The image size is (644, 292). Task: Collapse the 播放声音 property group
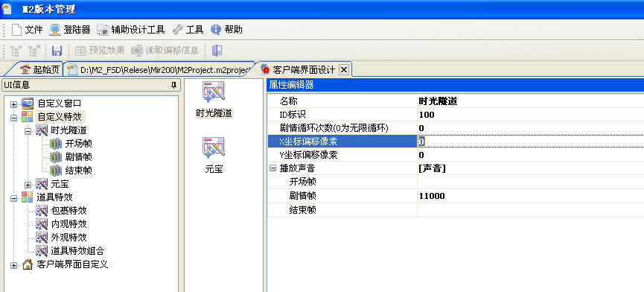(x=272, y=168)
